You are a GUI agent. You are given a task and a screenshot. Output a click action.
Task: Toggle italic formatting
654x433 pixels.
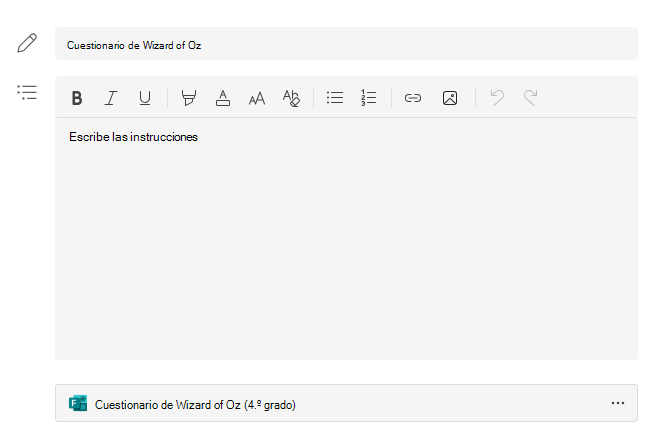(x=111, y=98)
